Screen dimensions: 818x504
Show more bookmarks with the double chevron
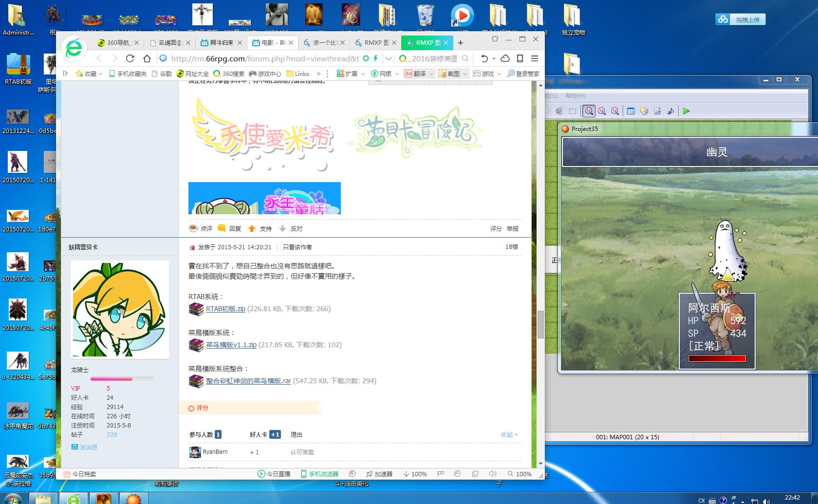[318, 74]
